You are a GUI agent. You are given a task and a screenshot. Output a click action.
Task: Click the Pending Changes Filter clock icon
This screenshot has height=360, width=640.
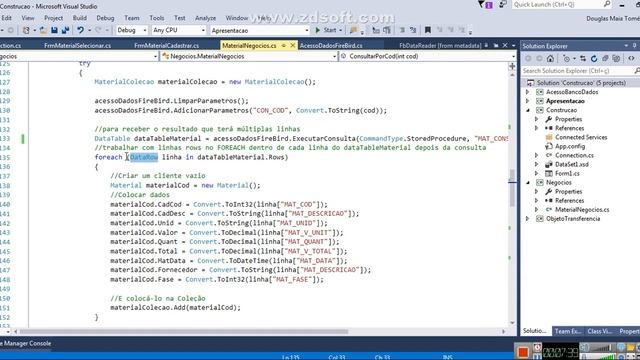click(x=566, y=59)
